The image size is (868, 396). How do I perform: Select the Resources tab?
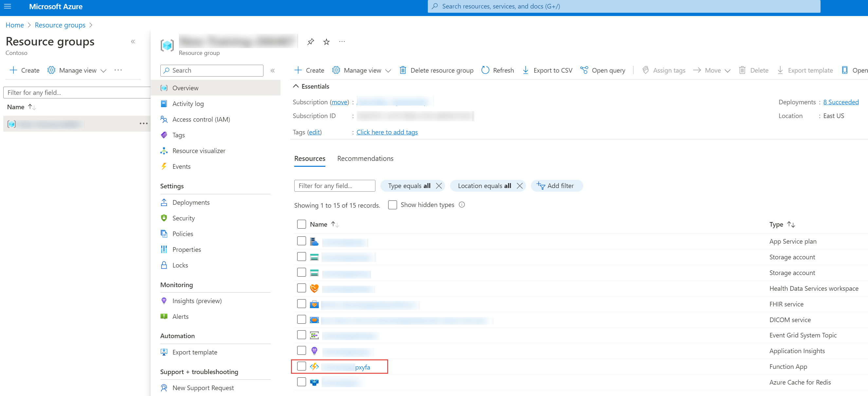click(309, 158)
